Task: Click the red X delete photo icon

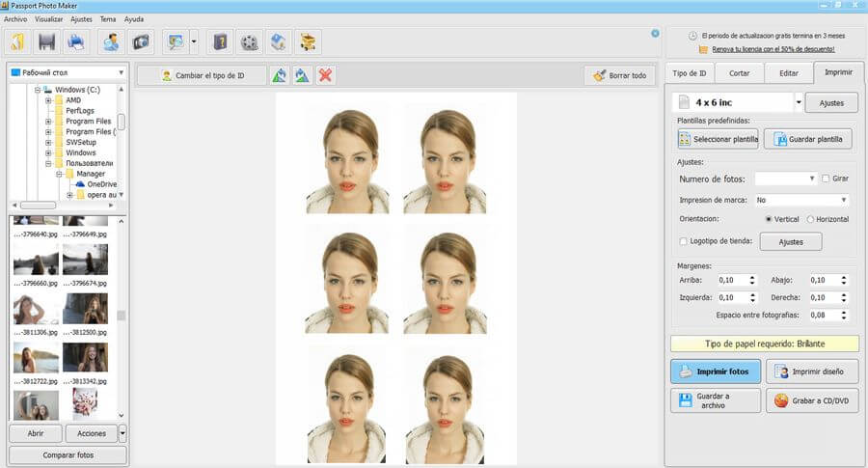Action: pos(326,75)
